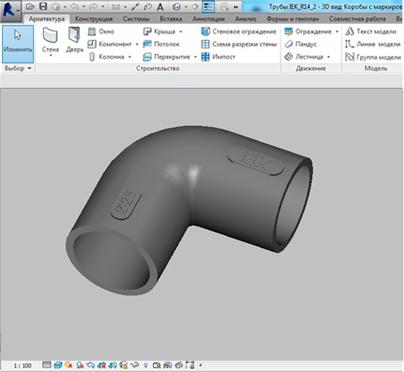The image size is (404, 372).
Task: Open the Revit application menu logo
Action: pyautogui.click(x=10, y=9)
